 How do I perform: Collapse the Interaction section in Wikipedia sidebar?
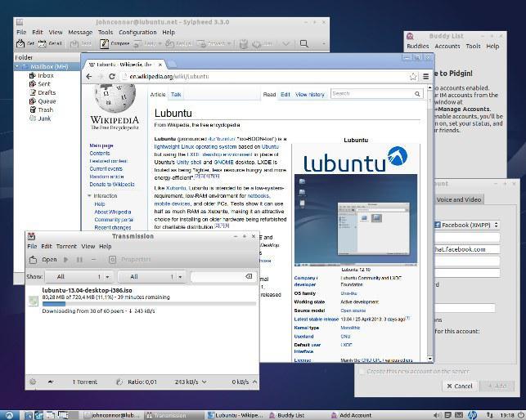pos(89,196)
